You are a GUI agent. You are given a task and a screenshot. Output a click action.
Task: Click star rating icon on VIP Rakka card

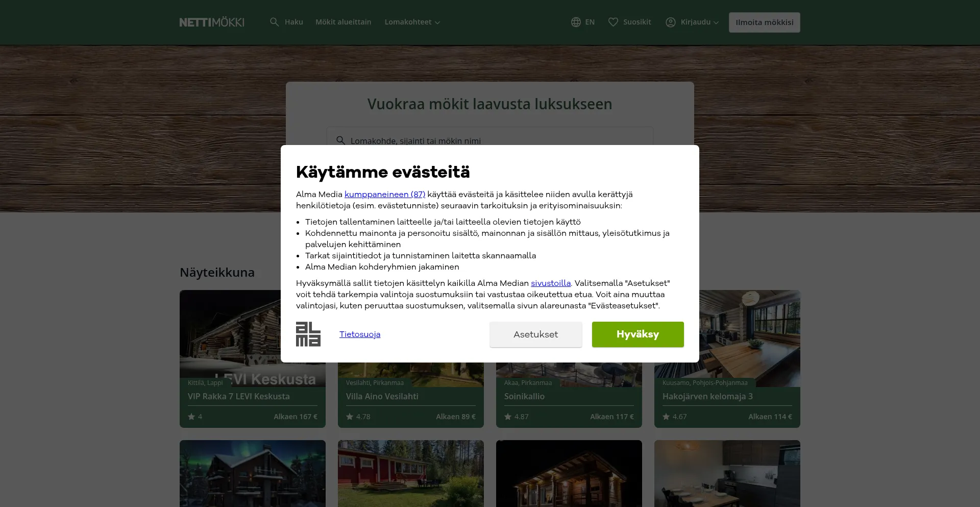[x=191, y=417]
